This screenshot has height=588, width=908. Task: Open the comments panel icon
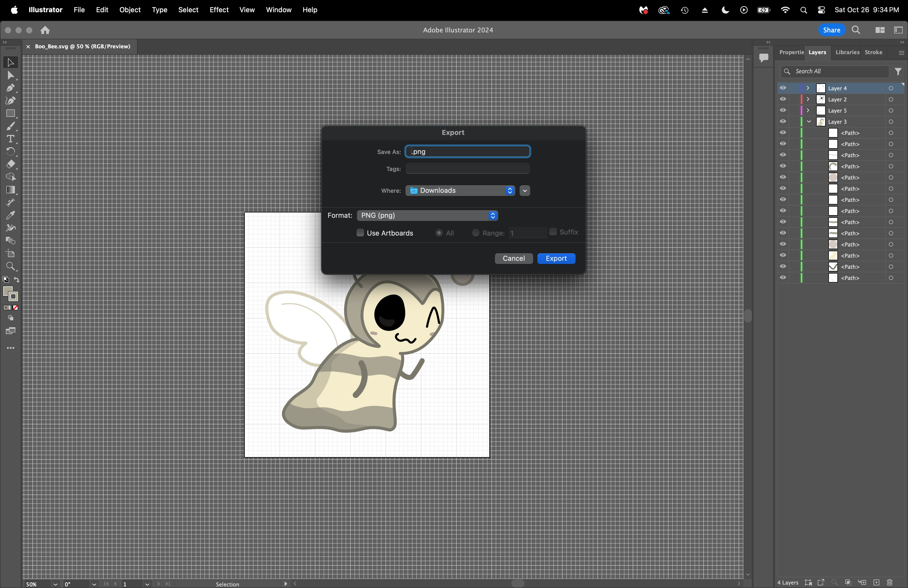(763, 58)
